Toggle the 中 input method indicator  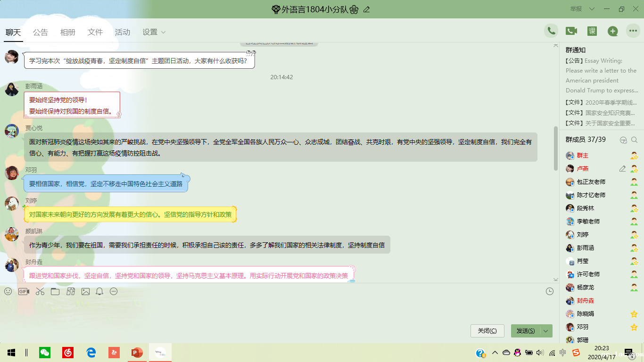click(x=562, y=353)
